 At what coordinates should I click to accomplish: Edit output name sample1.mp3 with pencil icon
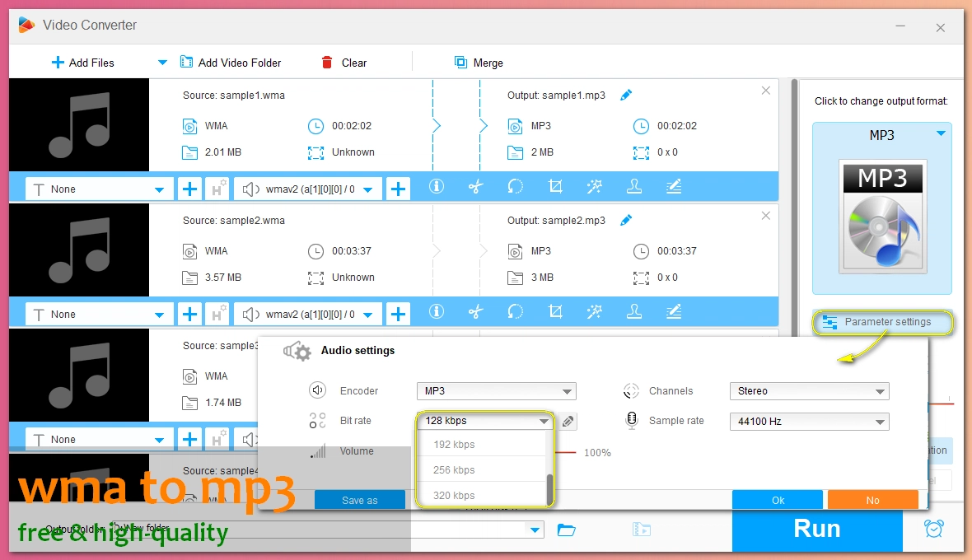coord(626,95)
